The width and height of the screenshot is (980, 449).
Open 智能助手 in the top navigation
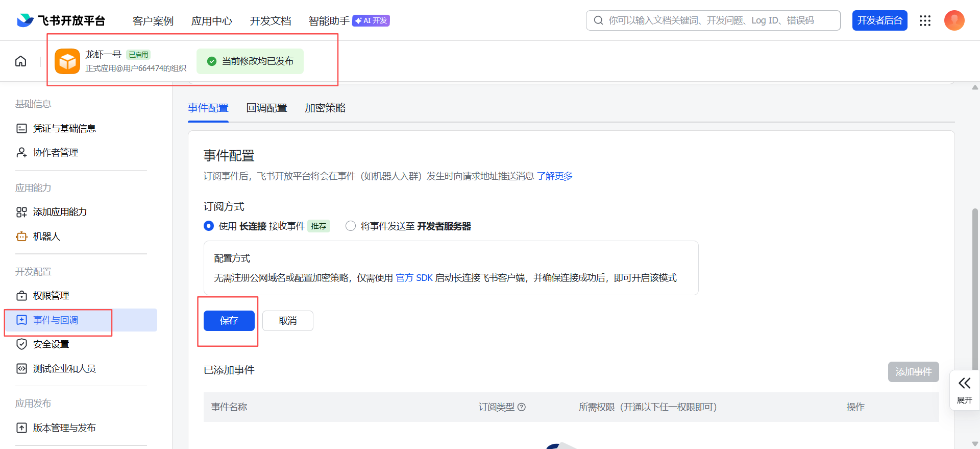coord(329,21)
